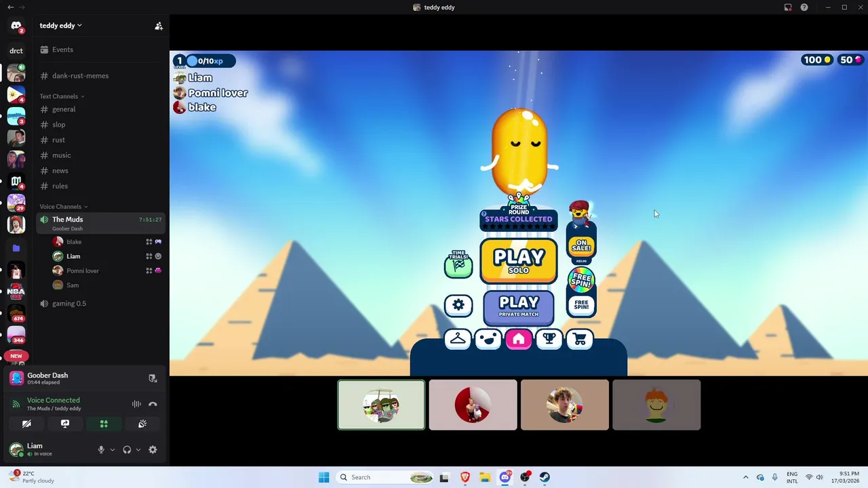Click the 100 gold coins counter
The height and width of the screenshot is (488, 868).
817,60
